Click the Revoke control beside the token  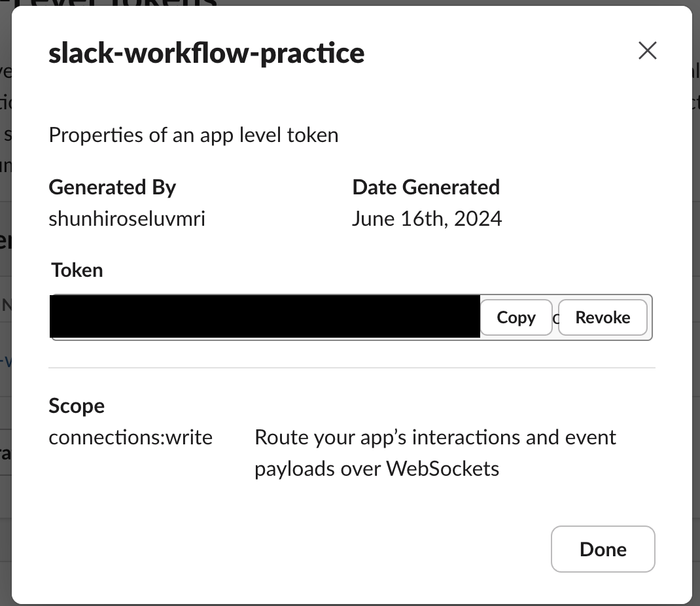603,317
